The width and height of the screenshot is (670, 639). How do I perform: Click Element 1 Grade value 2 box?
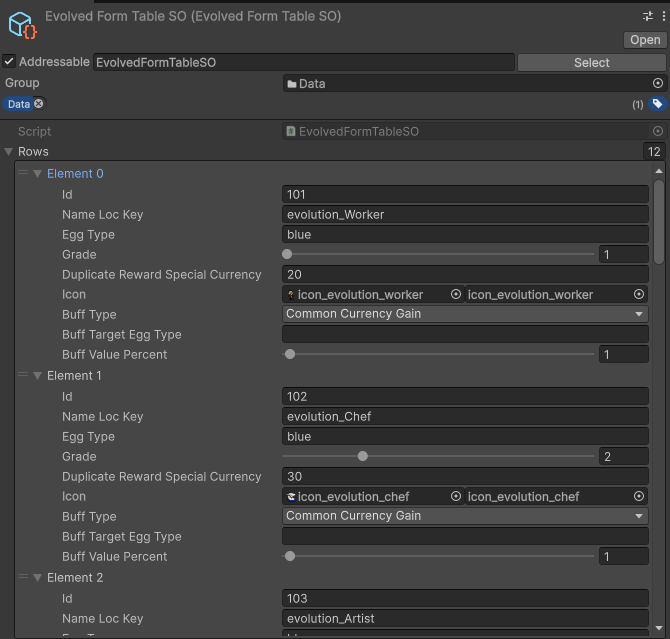pos(623,456)
